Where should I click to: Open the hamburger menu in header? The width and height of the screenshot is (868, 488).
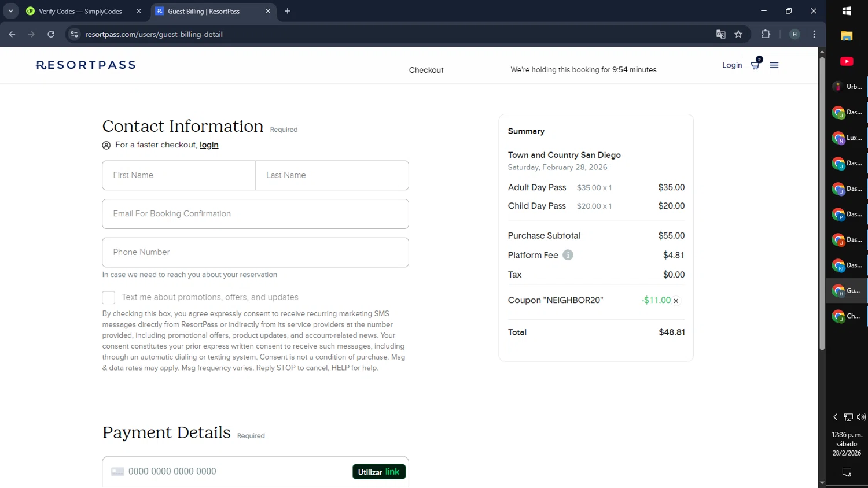[774, 65]
